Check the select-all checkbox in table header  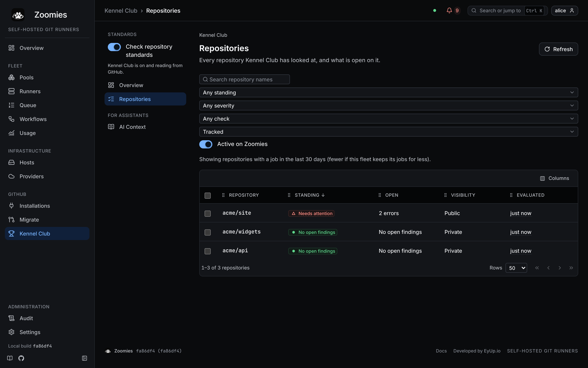click(x=207, y=195)
